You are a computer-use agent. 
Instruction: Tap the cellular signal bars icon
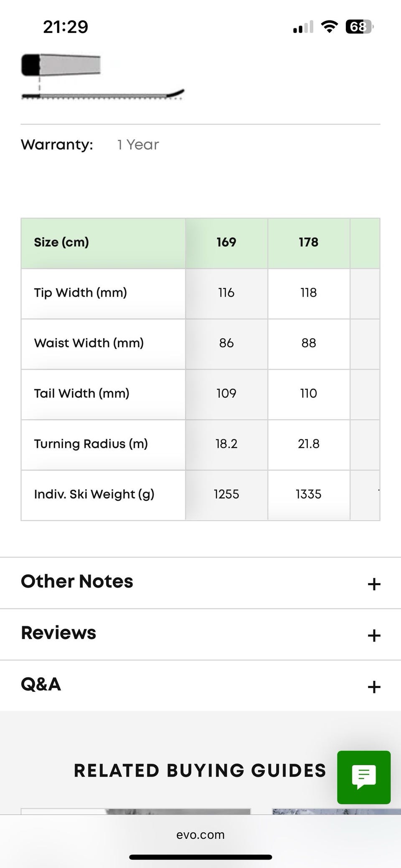point(303,27)
